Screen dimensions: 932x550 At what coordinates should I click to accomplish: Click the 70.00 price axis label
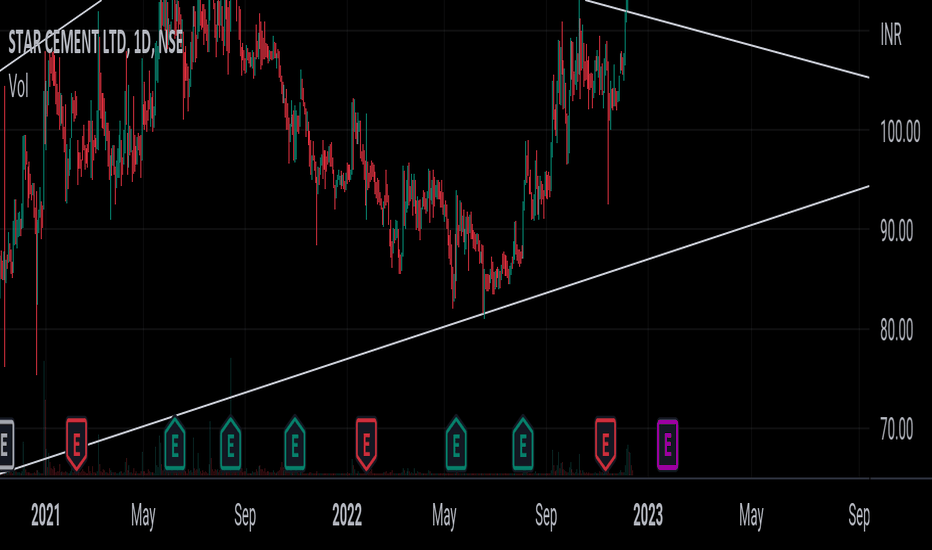click(x=896, y=429)
